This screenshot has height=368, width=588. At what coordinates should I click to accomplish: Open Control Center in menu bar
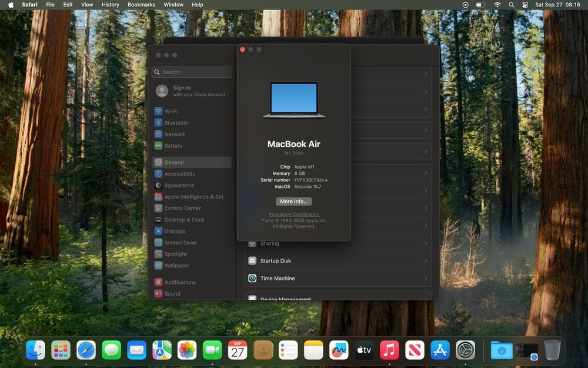pyautogui.click(x=525, y=5)
